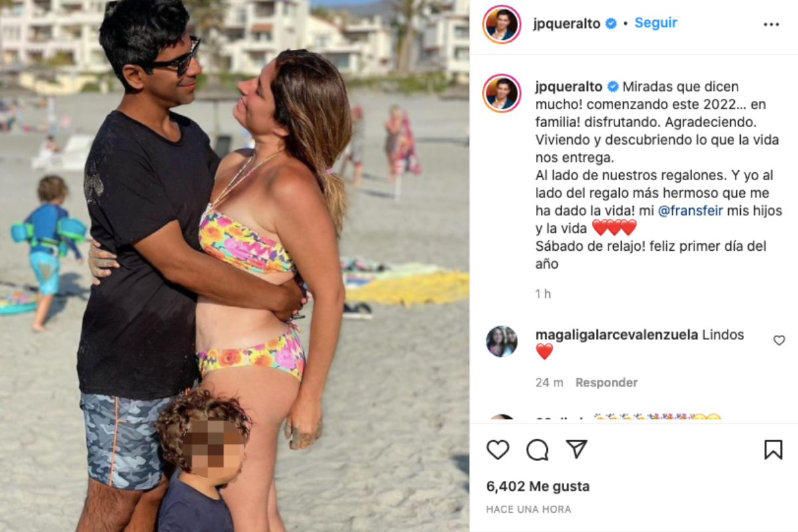Open magaligalarcevalenzuela's profile from her username

pos(616,334)
